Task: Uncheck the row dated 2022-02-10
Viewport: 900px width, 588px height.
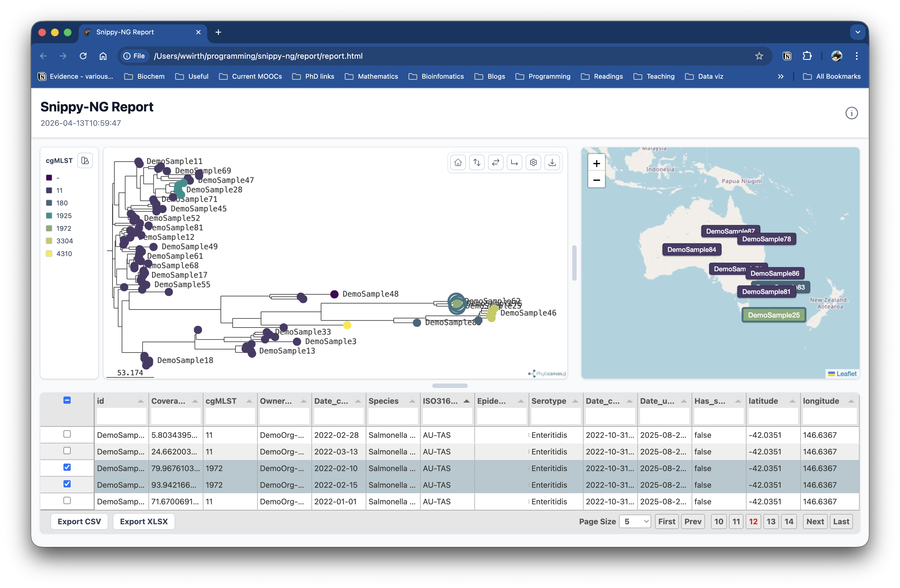Action: click(67, 467)
